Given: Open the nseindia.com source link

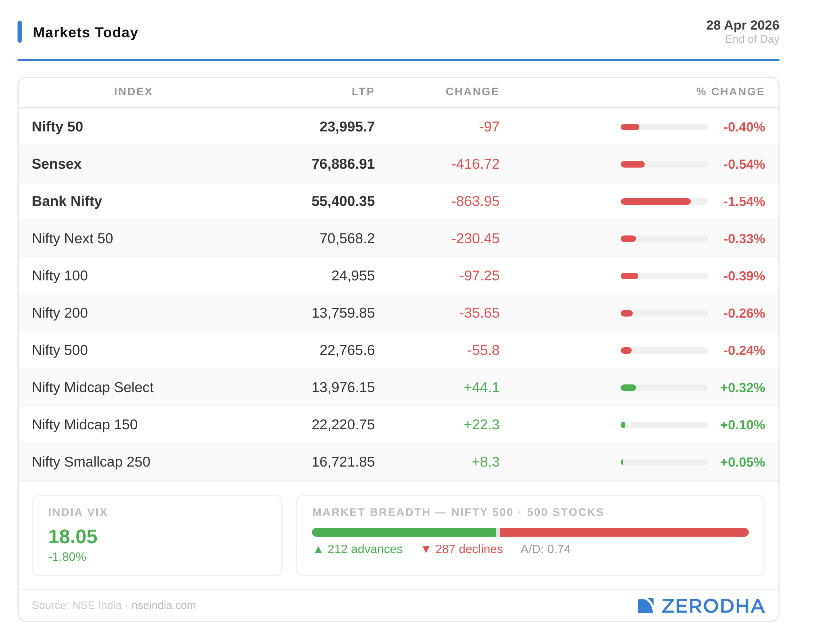Looking at the screenshot, I should coord(163,605).
